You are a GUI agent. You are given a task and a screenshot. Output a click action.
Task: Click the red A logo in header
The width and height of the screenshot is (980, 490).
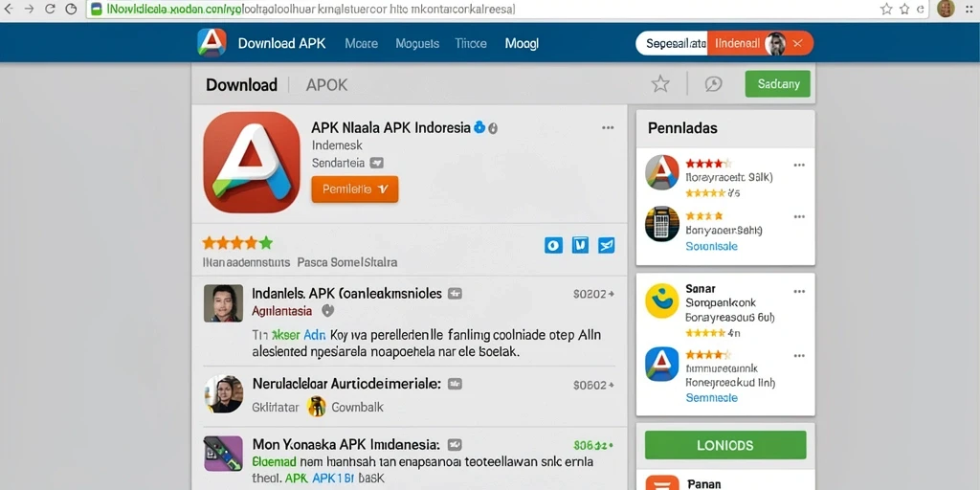(212, 42)
